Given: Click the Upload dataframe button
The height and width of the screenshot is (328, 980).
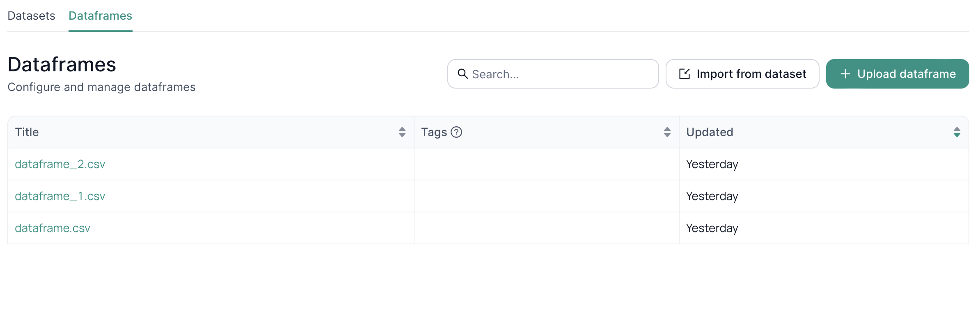Looking at the screenshot, I should click(x=897, y=74).
